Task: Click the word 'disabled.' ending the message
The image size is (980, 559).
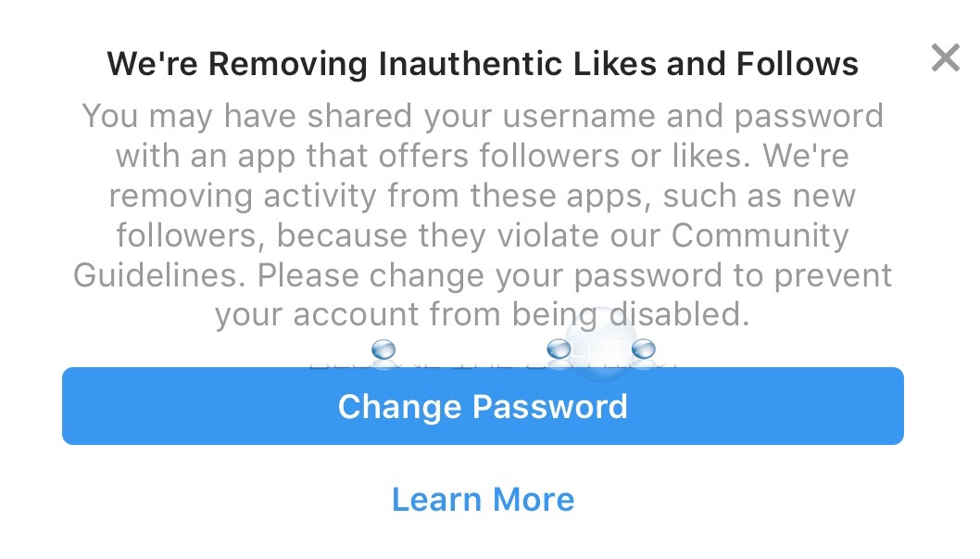Action: point(679,314)
